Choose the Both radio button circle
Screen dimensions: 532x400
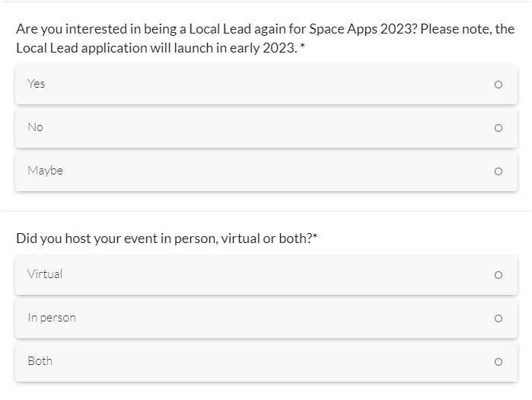coord(498,362)
